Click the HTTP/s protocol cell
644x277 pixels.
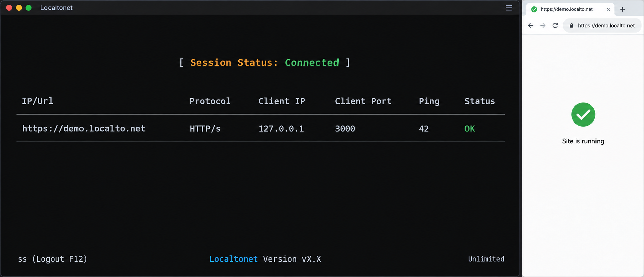point(205,128)
